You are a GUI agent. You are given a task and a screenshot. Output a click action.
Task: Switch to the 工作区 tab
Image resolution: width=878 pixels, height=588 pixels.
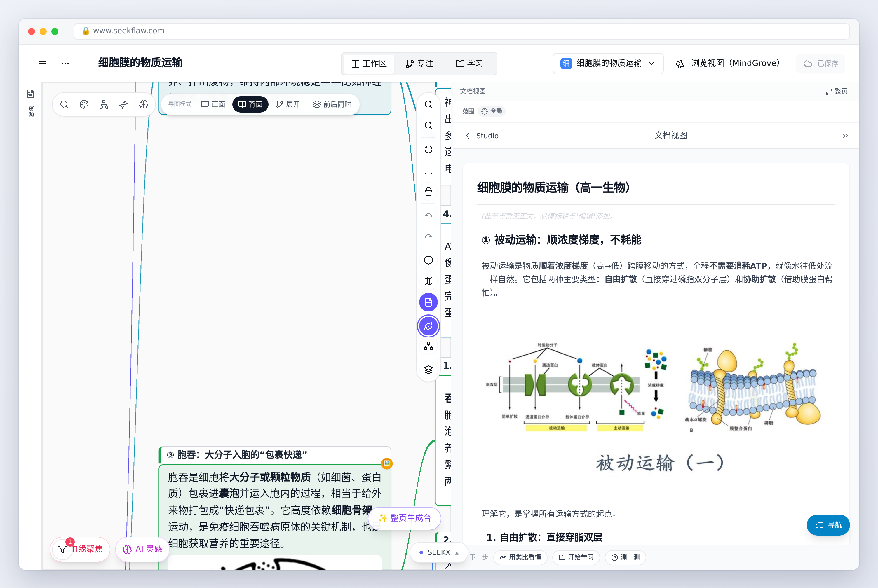pyautogui.click(x=369, y=64)
